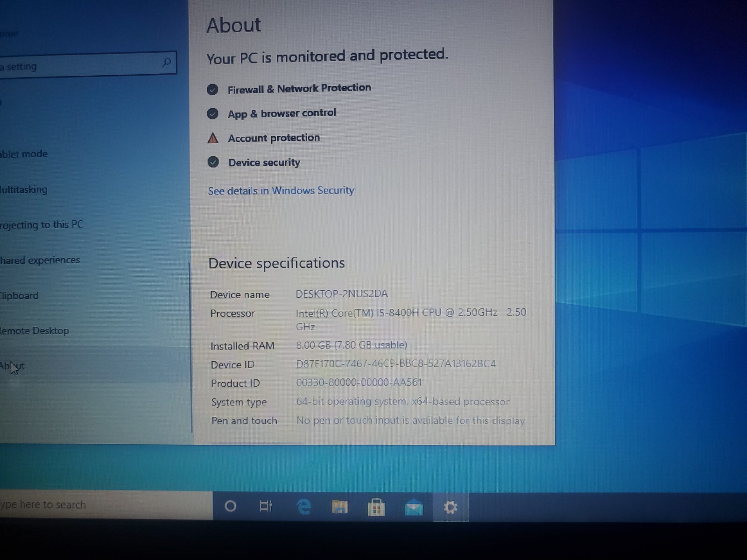The image size is (747, 560).
Task: Select Tablet mode in Settings sidebar
Action: click(24, 154)
